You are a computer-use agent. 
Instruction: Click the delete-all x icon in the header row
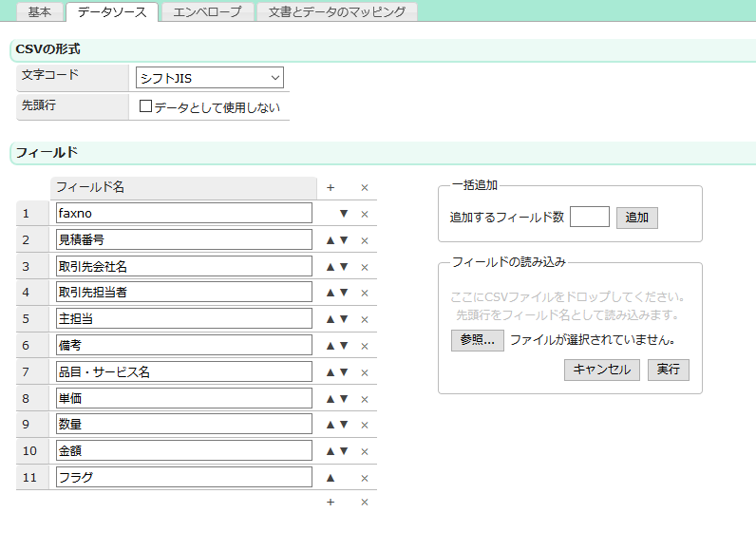(x=364, y=188)
